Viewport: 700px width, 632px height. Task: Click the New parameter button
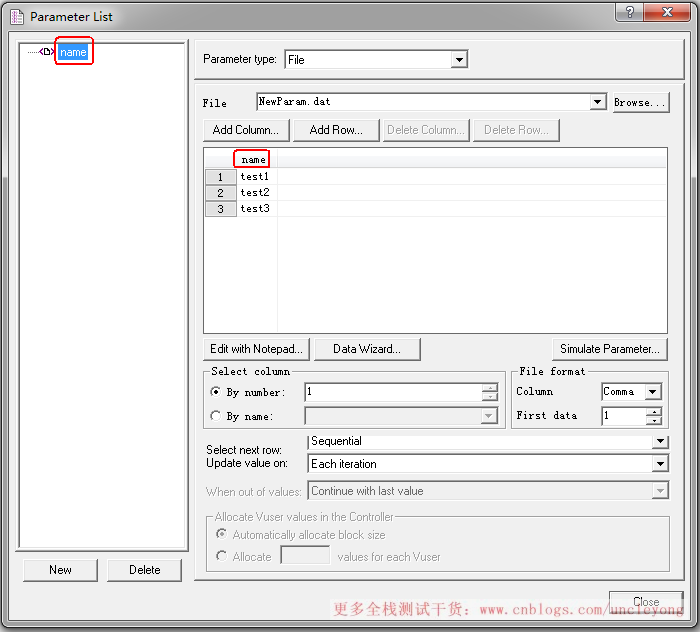[x=60, y=570]
